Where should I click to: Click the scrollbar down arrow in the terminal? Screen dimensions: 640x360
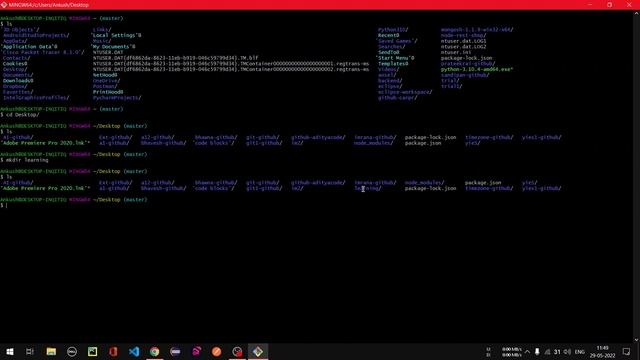pyautogui.click(x=636, y=340)
